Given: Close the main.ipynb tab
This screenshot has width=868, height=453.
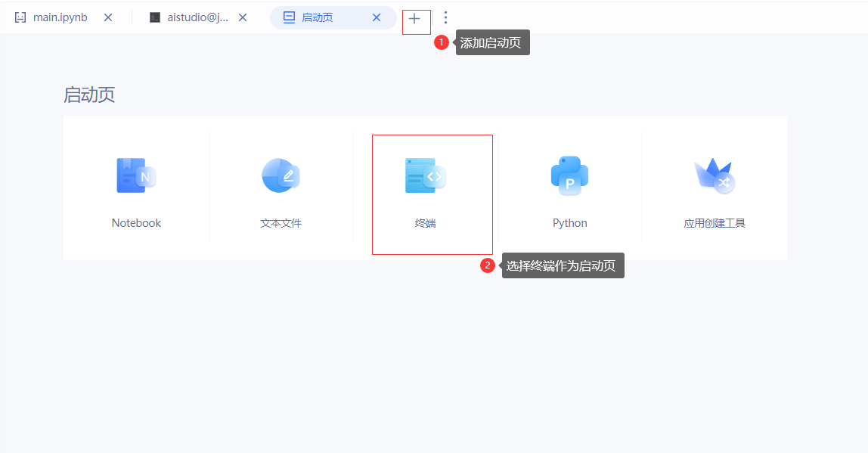Looking at the screenshot, I should point(108,17).
